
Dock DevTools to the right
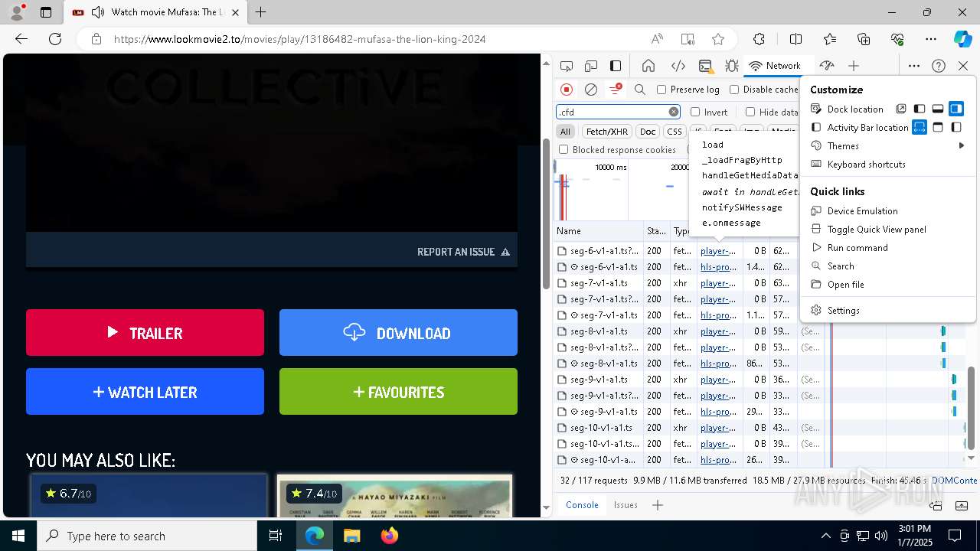(x=955, y=109)
